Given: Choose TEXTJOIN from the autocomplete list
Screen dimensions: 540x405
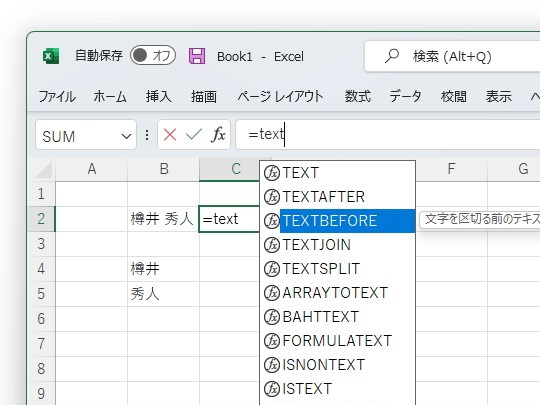Looking at the screenshot, I should tap(338, 245).
